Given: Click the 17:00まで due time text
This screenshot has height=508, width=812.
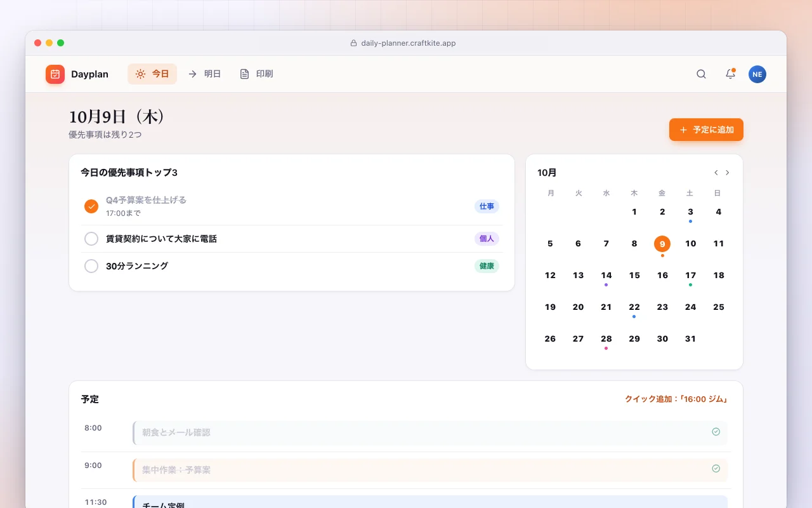Looking at the screenshot, I should (123, 213).
